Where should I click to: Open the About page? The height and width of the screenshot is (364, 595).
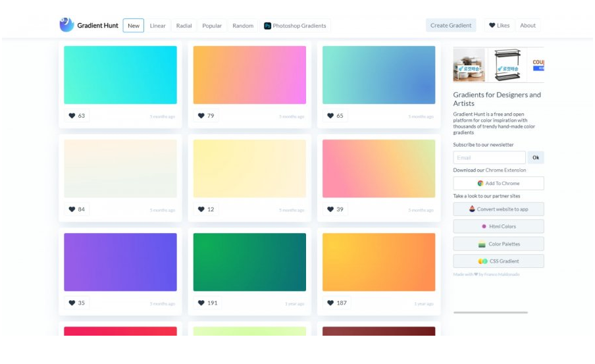point(528,26)
